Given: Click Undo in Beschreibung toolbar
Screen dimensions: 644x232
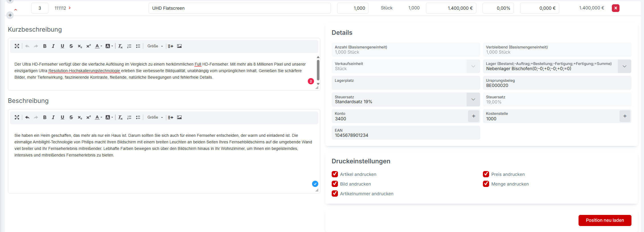Looking at the screenshot, I should (27, 117).
